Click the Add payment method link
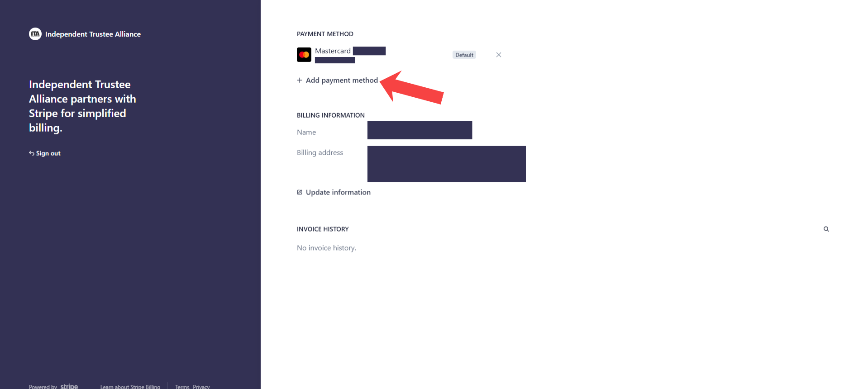This screenshot has height=389, width=868. point(342,80)
